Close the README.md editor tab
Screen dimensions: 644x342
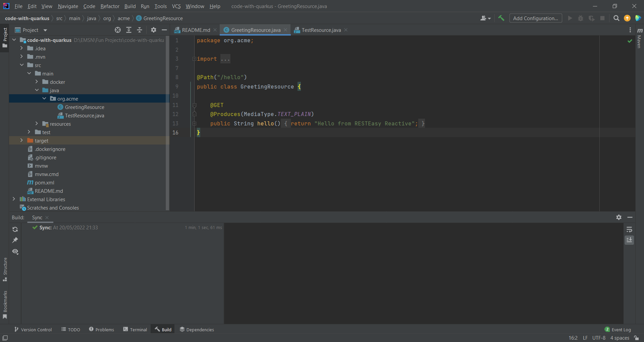(x=215, y=30)
